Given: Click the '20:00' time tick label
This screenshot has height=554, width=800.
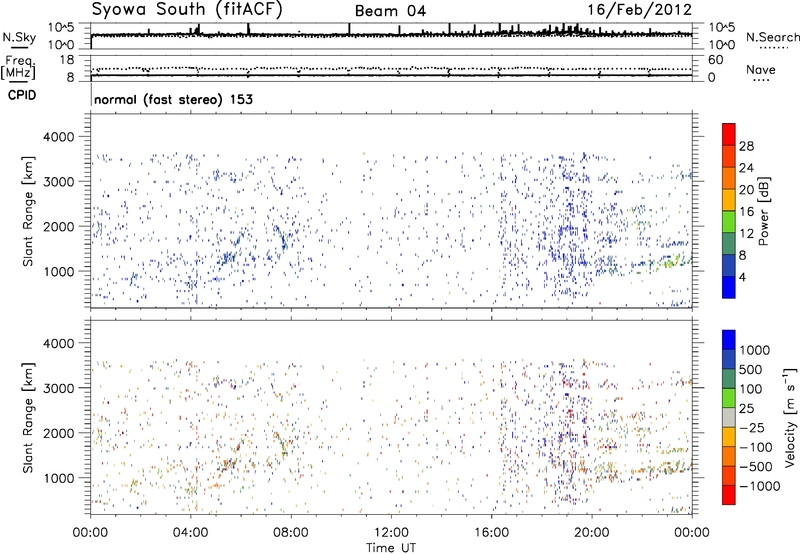Looking at the screenshot, I should click(592, 533).
